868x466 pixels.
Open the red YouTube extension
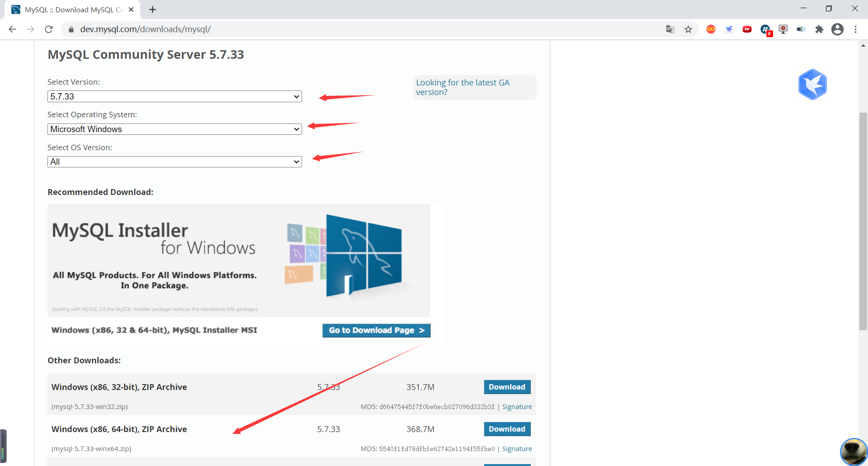coord(747,29)
